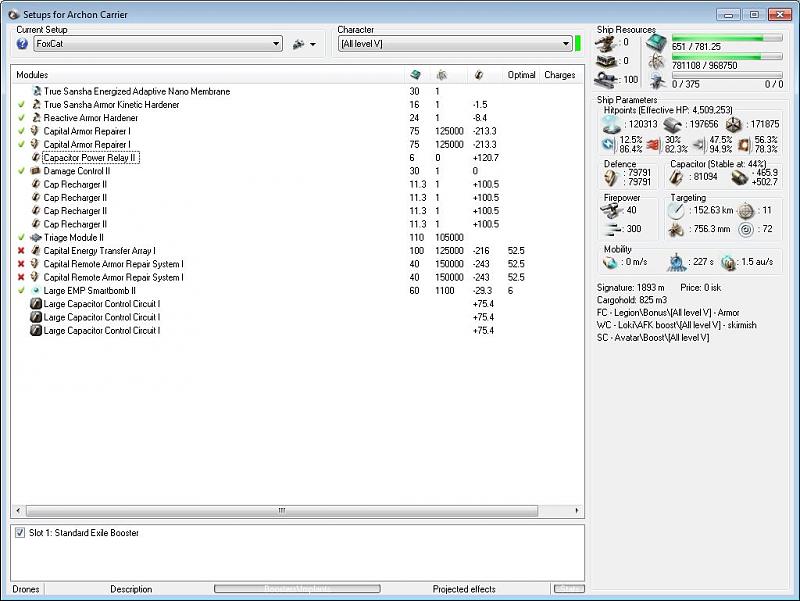
Task: Click horizontal scrollbar left arrow
Action: pyautogui.click(x=18, y=511)
